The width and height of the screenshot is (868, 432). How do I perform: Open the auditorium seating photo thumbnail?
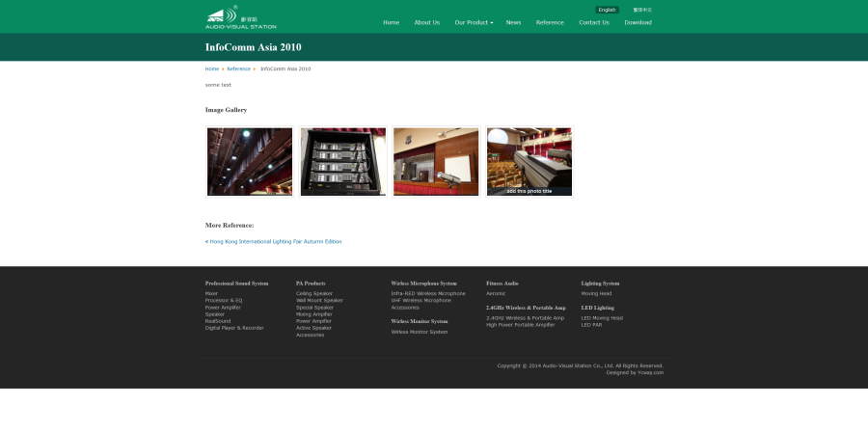tap(529, 161)
